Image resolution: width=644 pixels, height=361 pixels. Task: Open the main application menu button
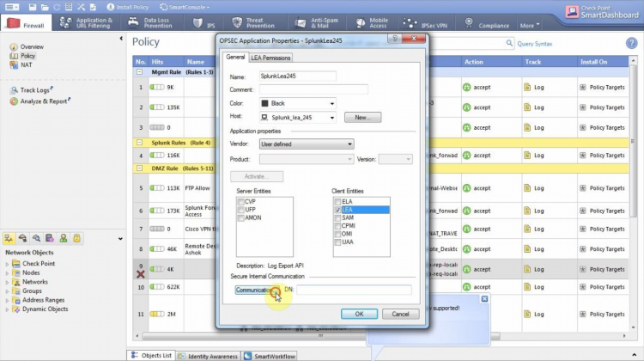coord(12,7)
